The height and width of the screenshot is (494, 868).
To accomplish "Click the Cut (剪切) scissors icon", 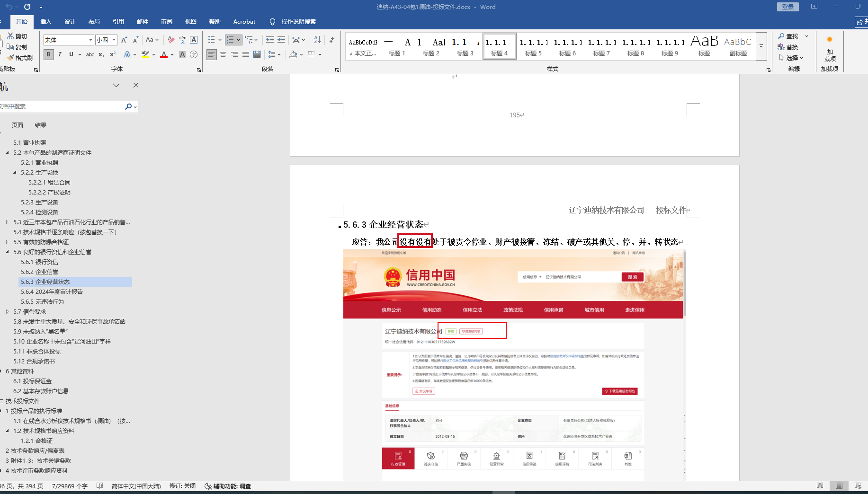I will (x=10, y=36).
